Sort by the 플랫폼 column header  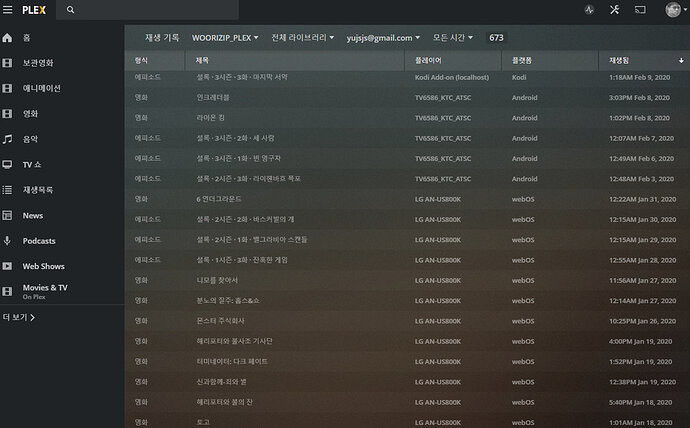[x=550, y=60]
